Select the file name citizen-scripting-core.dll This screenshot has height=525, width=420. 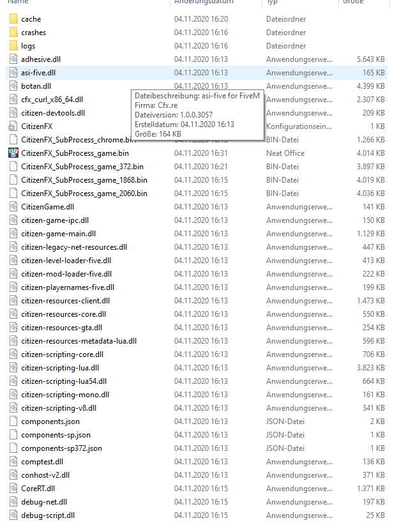63,354
